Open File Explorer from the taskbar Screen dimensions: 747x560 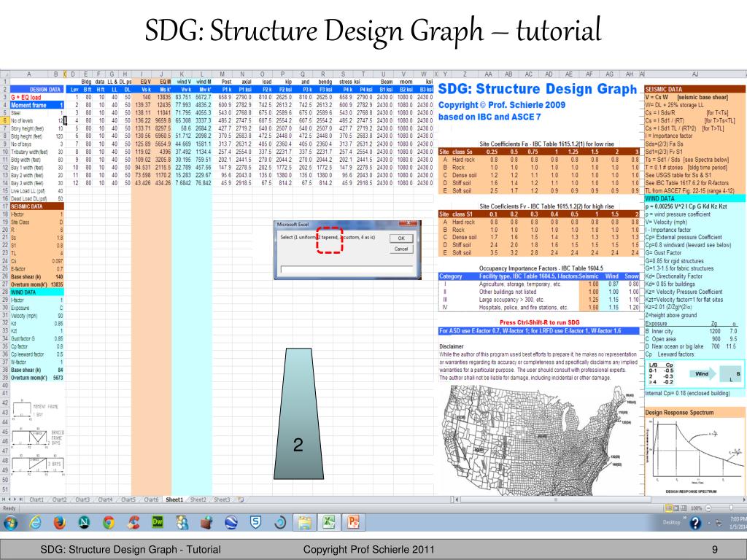[304, 523]
